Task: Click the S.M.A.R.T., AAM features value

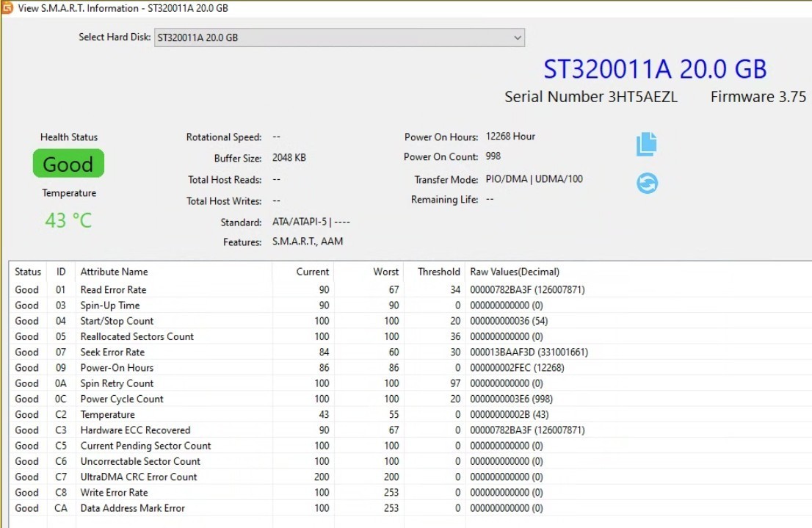Action: click(308, 241)
